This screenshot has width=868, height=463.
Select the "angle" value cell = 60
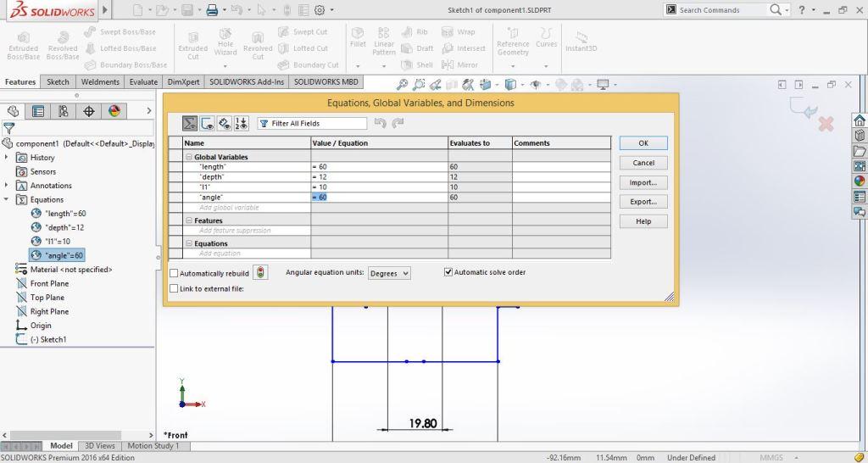point(379,198)
